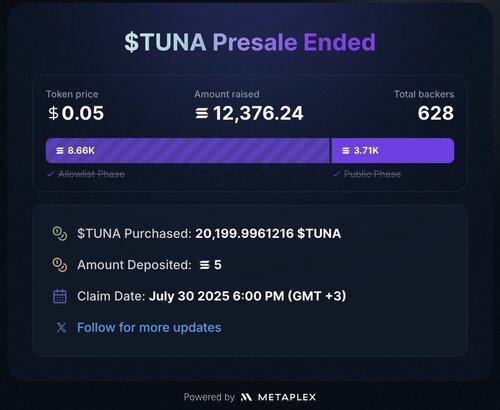Click the $TUNA Presale Ended heading
Screen dimensions: 500x410
250,42
